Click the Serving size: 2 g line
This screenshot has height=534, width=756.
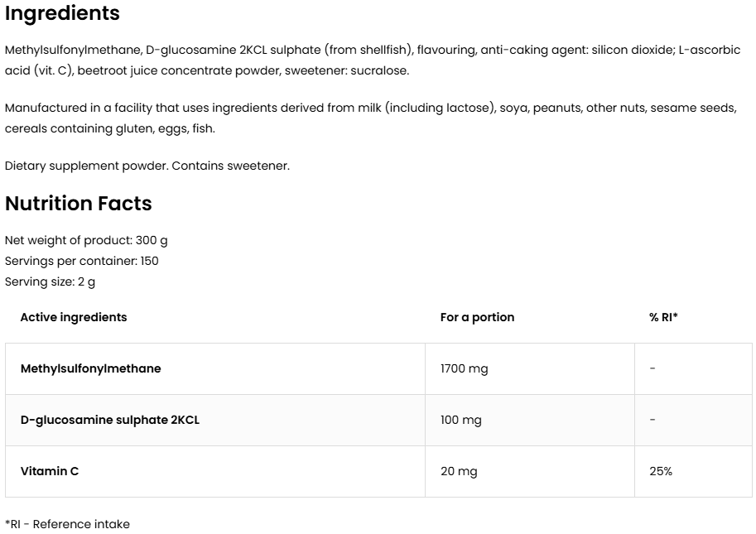pyautogui.click(x=50, y=281)
